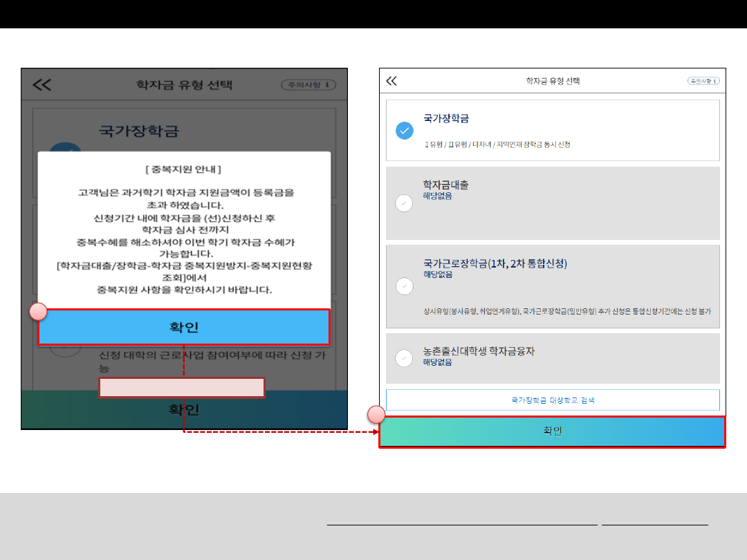Image resolution: width=747 pixels, height=560 pixels.
Task: Click the 학자금 유형 선택 header on the right screen
Action: 553,81
